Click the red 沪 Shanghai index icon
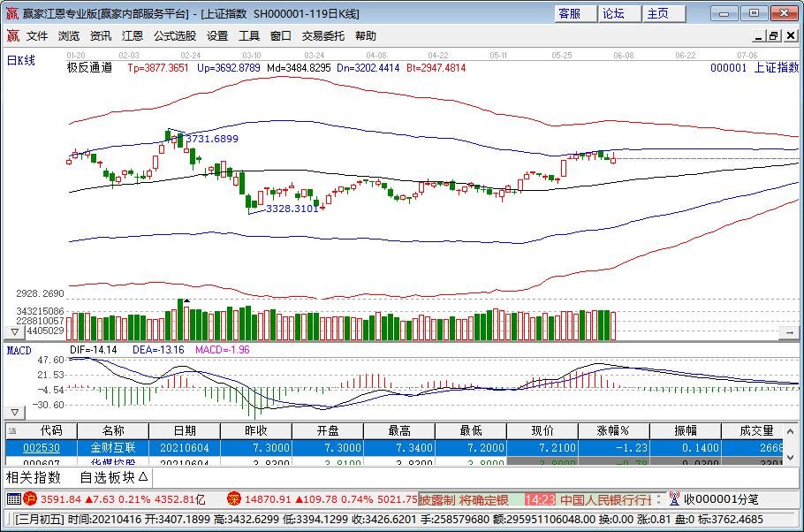Viewport: 804px width, 532px height. tap(30, 498)
